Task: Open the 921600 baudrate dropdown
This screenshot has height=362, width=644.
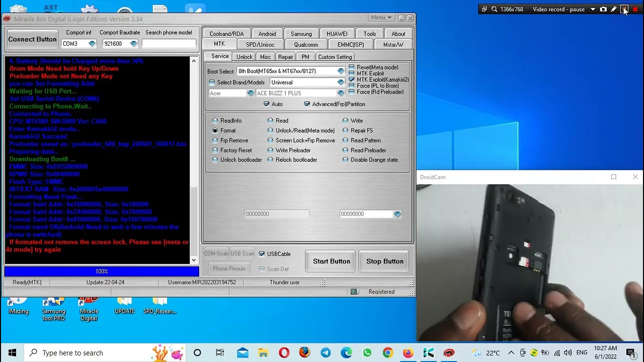Action: pos(133,44)
